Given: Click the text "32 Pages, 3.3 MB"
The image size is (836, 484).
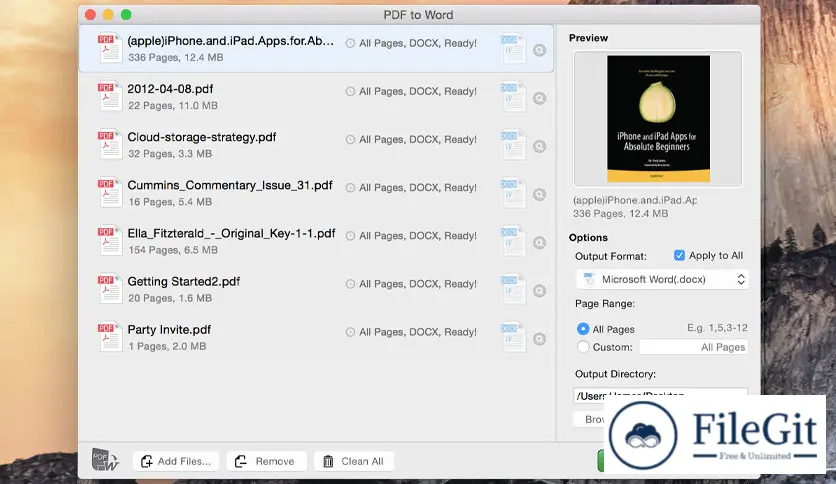Looking at the screenshot, I should [170, 154].
